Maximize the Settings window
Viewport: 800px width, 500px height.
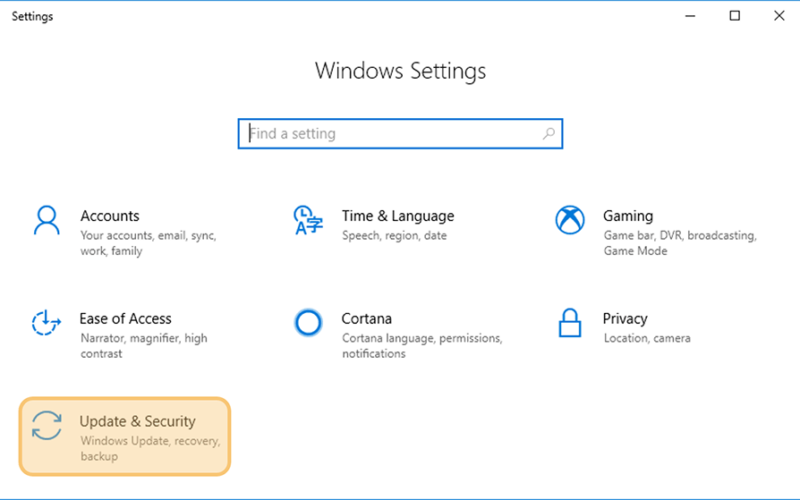point(735,16)
